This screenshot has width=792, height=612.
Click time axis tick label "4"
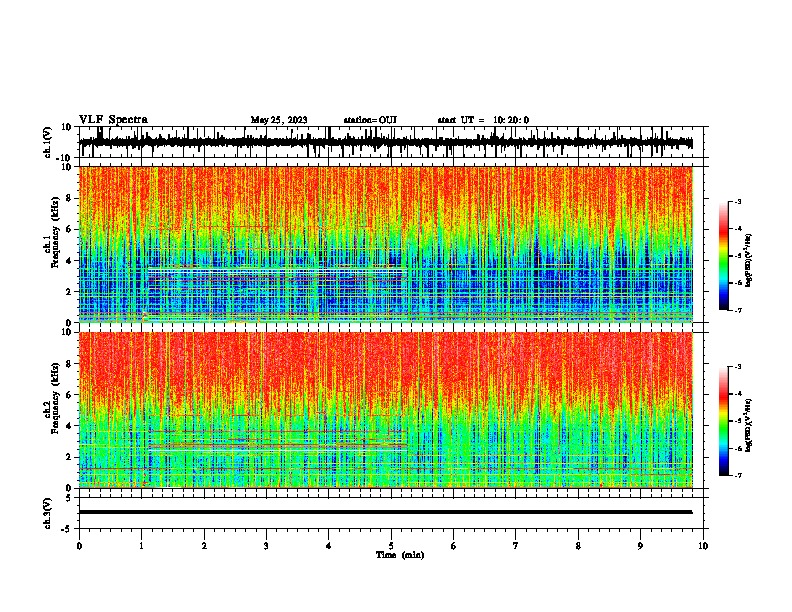tap(329, 546)
